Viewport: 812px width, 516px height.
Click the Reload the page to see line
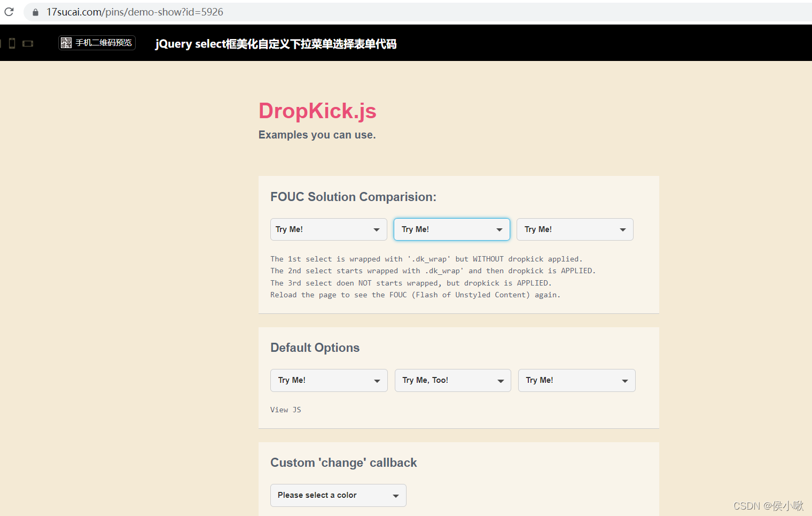click(x=415, y=295)
